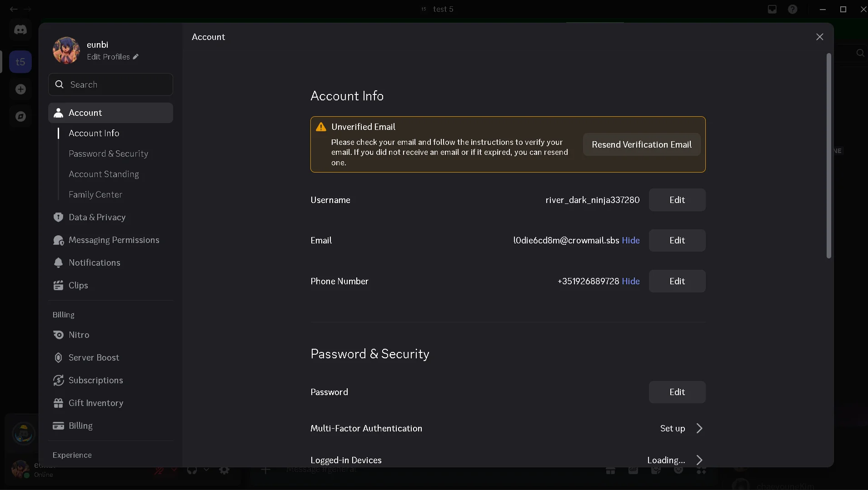Hide the email address
The image size is (868, 490).
630,240
